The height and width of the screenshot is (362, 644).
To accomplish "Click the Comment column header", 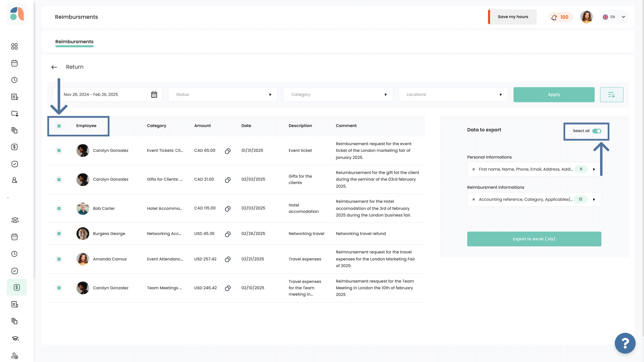I will [x=346, y=126].
